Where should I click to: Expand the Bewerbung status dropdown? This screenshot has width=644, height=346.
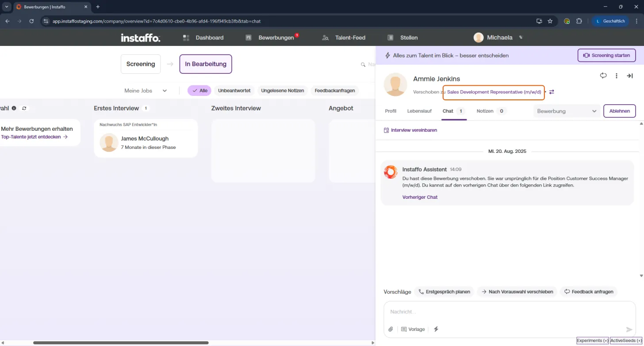coord(567,111)
